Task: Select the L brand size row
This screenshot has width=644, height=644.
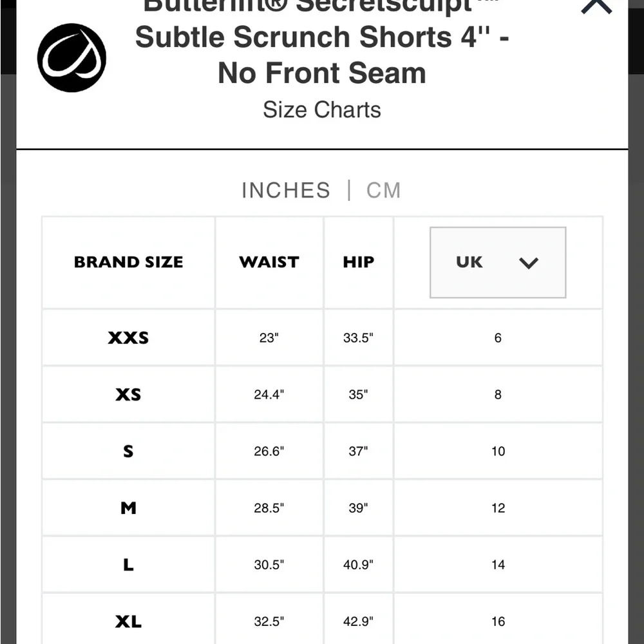Action: (128, 565)
